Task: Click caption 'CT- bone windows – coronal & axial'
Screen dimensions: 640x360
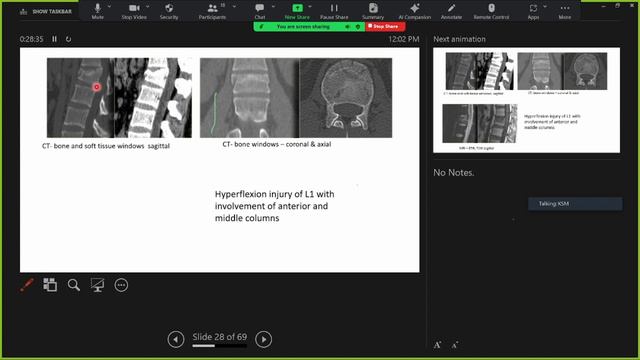Action: click(x=277, y=144)
